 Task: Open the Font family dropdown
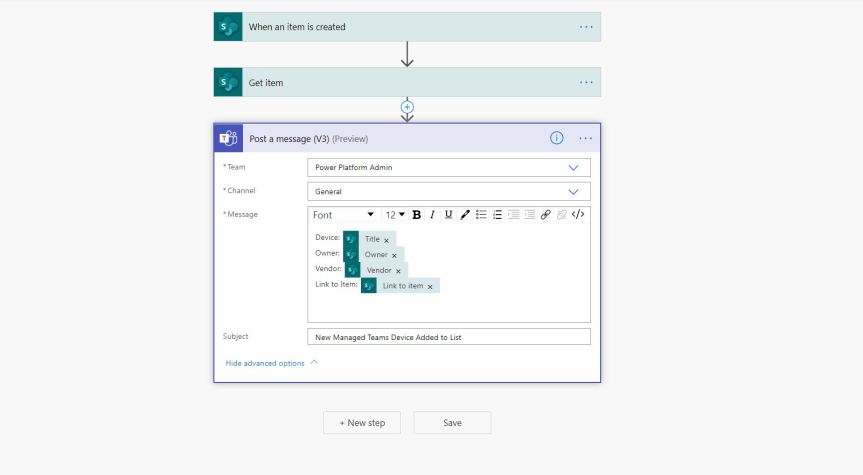point(342,215)
